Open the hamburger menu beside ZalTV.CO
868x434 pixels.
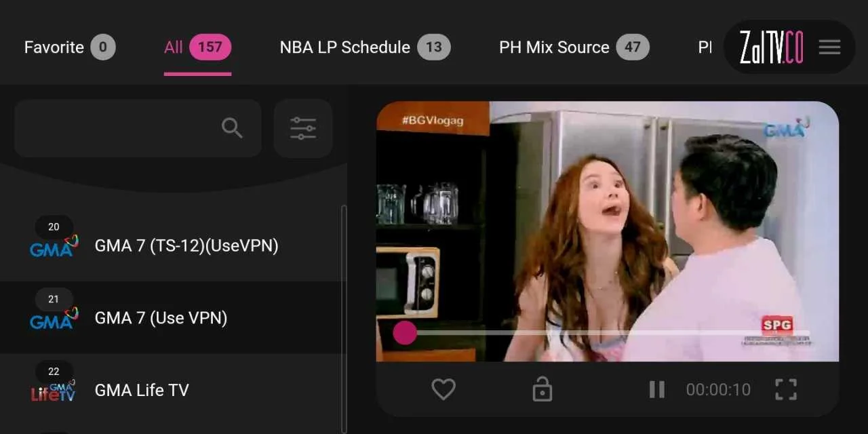(x=829, y=47)
